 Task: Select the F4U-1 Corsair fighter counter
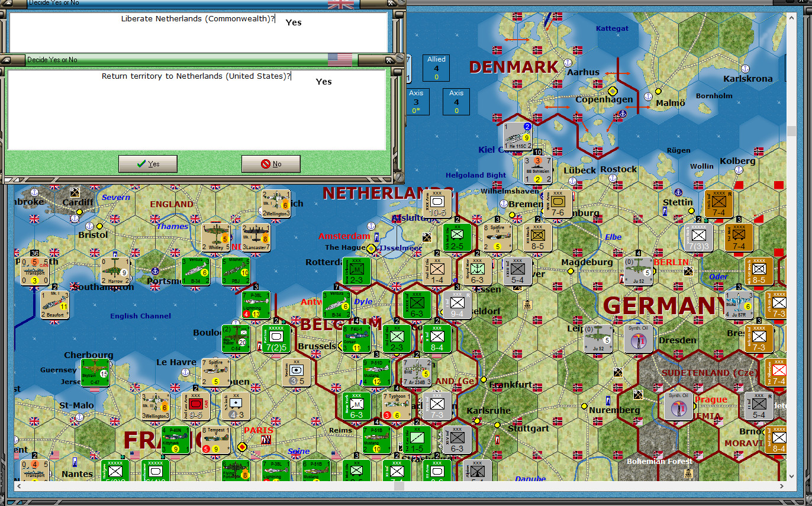tap(356, 339)
